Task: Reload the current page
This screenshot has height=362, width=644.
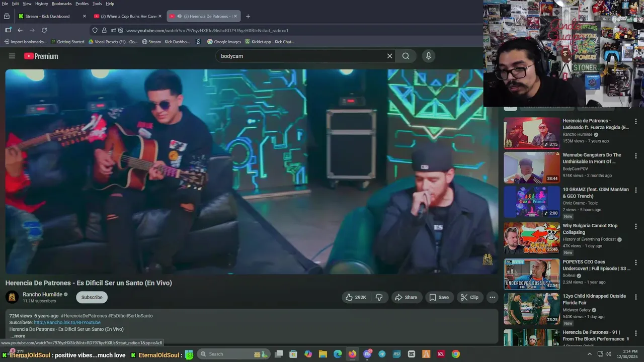Action: (44, 30)
